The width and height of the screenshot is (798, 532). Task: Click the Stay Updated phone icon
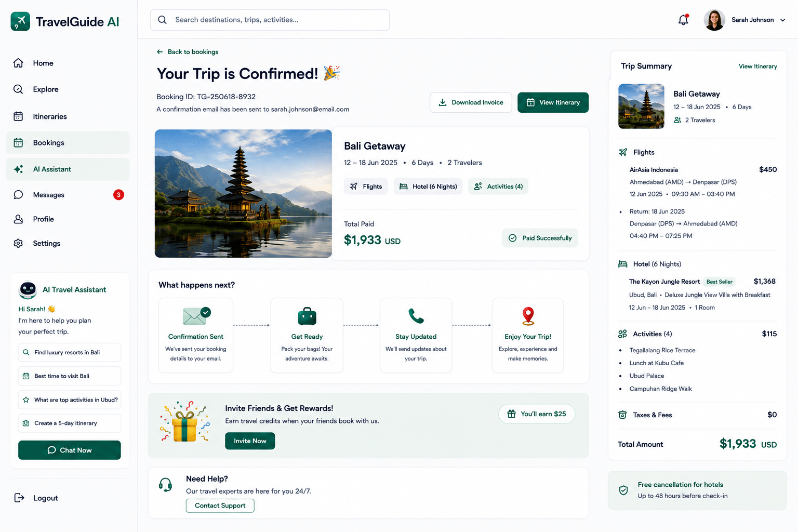[416, 316]
